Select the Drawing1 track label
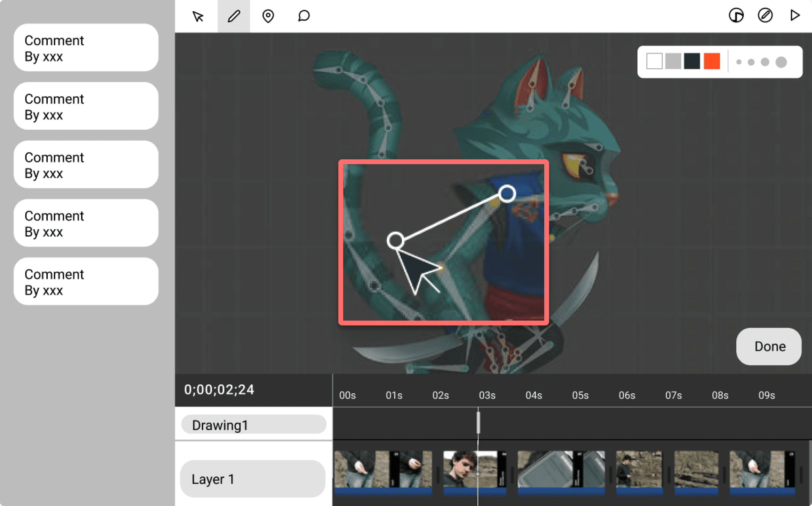This screenshot has width=812, height=506. tap(254, 425)
